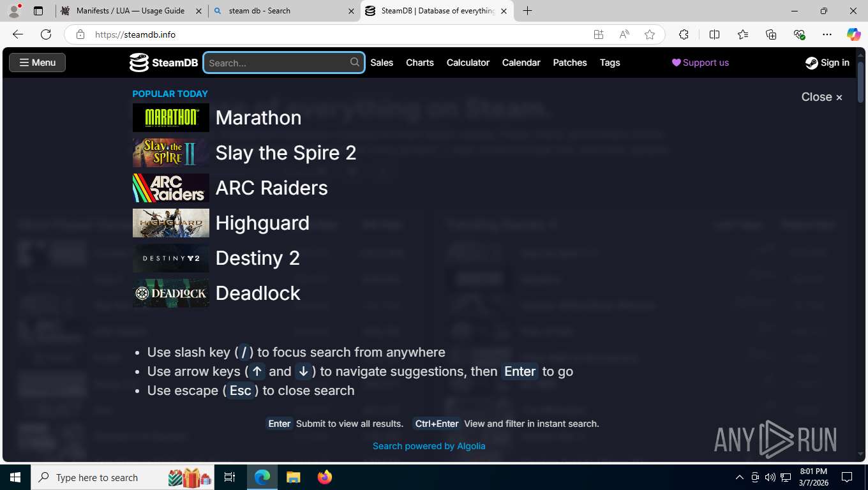
Task: Open Task View on taskbar
Action: pyautogui.click(x=230, y=477)
